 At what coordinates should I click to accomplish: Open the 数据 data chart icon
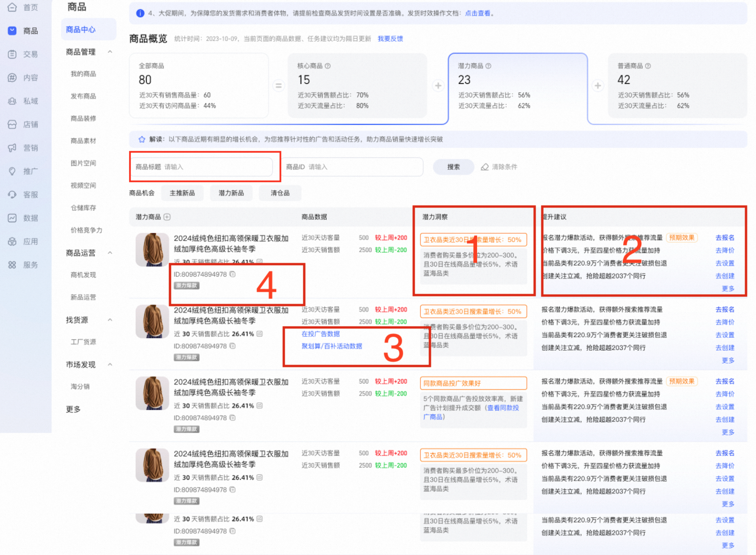click(x=12, y=218)
